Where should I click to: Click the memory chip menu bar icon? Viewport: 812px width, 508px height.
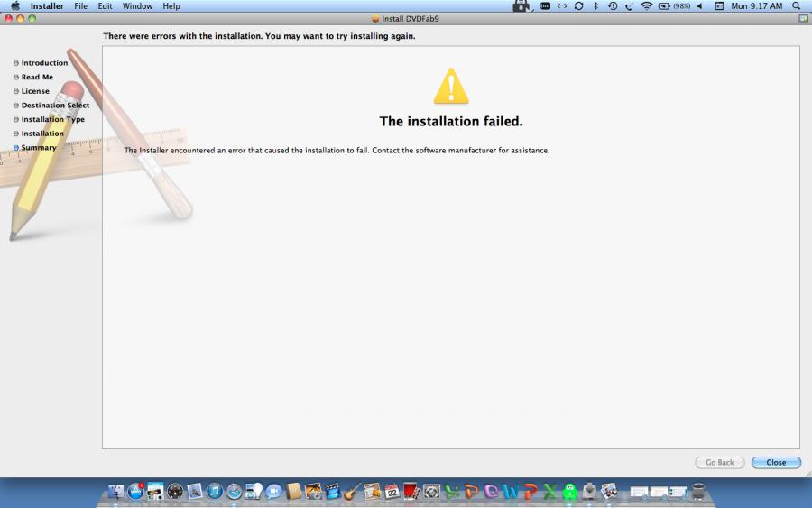click(545, 5)
